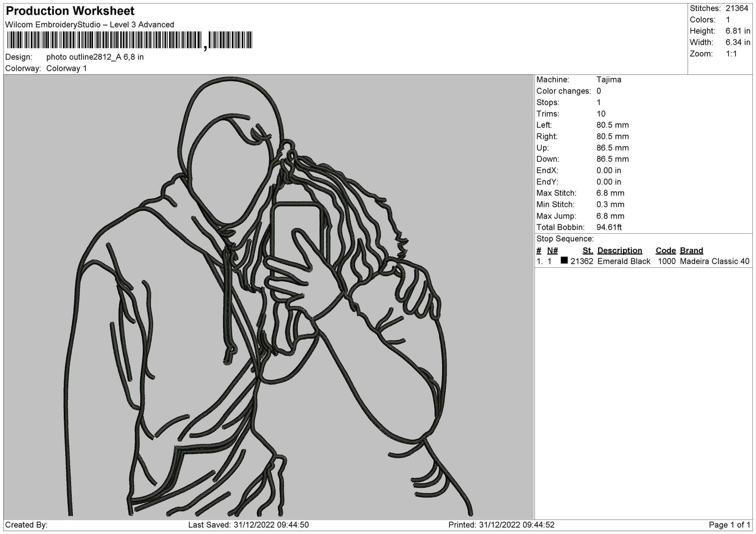Click the 'Brand' column header

692,251
